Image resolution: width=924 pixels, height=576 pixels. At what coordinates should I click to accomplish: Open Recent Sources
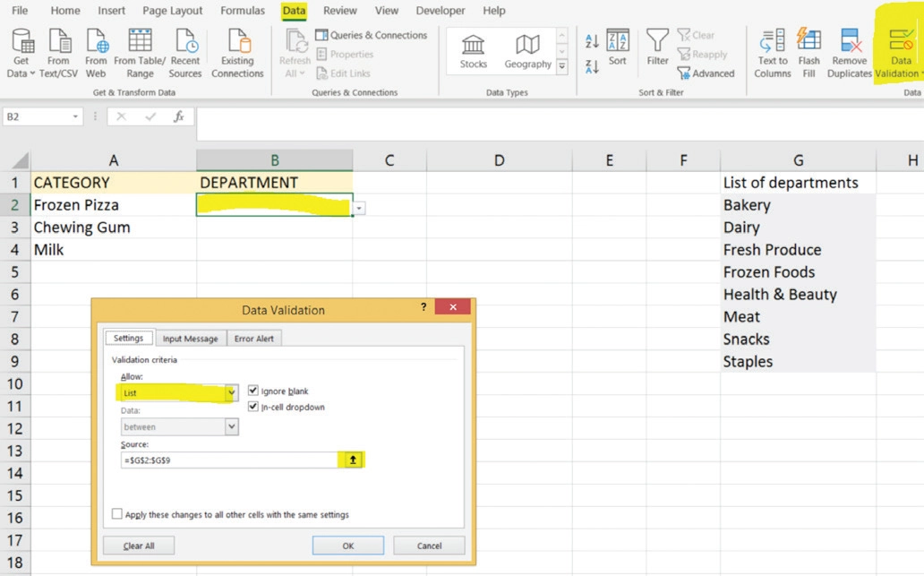click(x=185, y=54)
